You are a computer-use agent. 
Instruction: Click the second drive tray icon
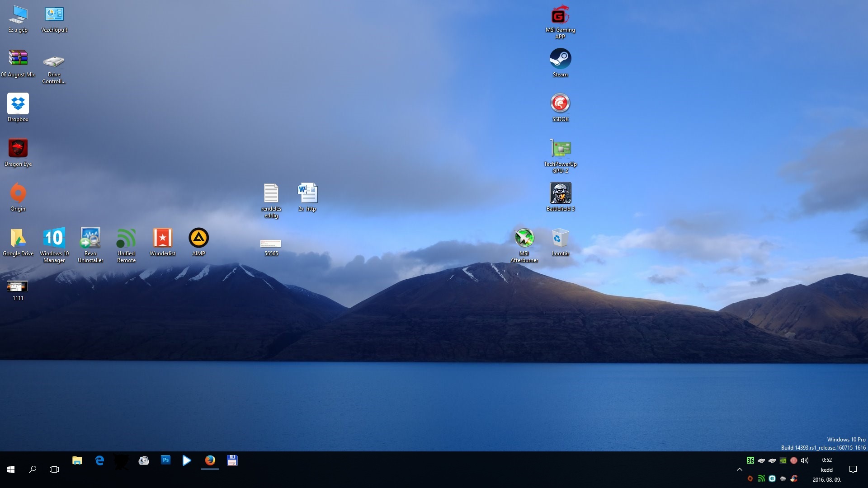[x=772, y=460]
